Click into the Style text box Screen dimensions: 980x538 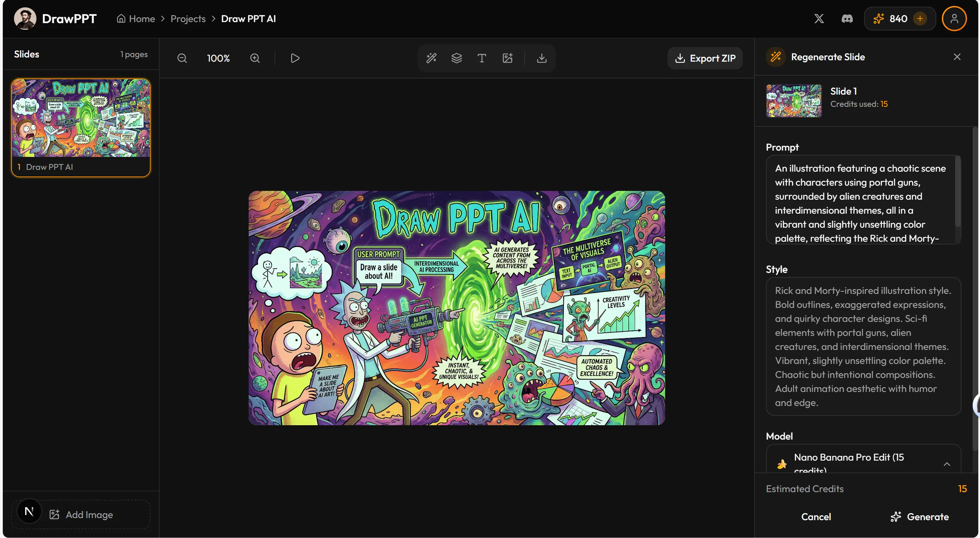point(863,346)
